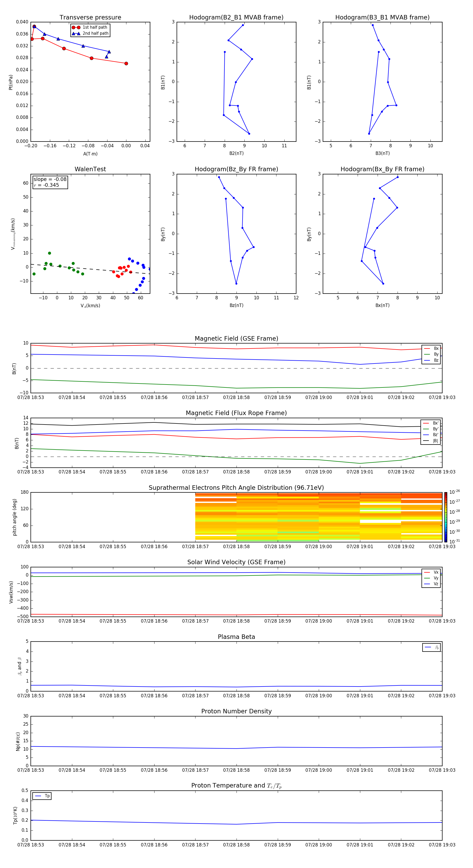Select the '1st half path' legend entry
Image resolution: width=473 pixels, height=868 pixels.
point(90,27)
